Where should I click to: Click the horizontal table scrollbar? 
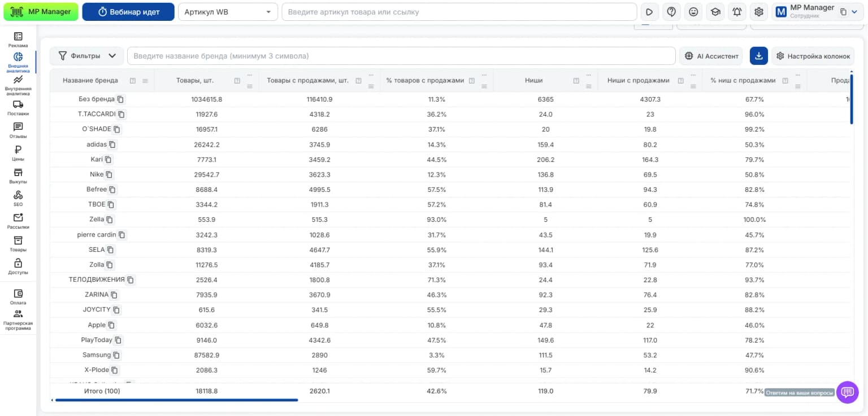(x=176, y=400)
